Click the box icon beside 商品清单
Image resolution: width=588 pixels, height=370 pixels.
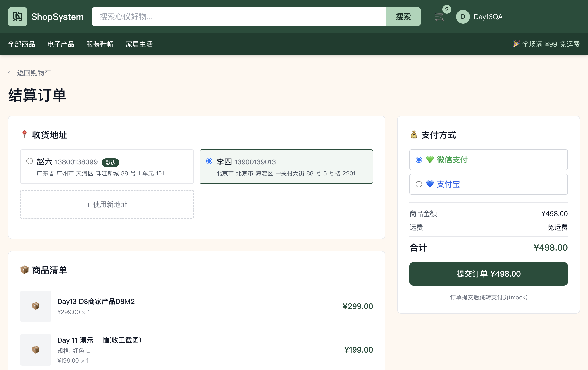[x=24, y=270]
